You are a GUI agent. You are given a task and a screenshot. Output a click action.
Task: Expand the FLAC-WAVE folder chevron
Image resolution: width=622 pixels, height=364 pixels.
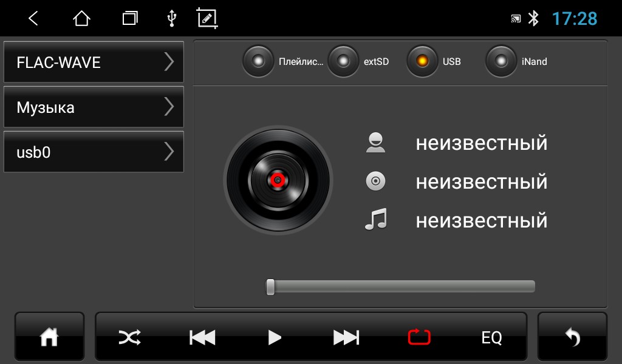click(x=169, y=62)
